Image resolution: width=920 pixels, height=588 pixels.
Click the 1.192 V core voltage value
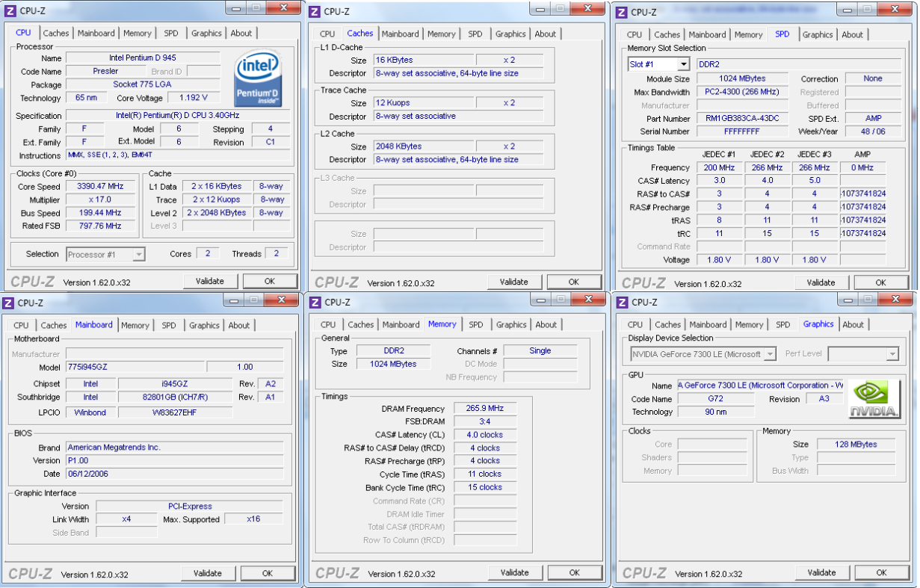pos(194,97)
